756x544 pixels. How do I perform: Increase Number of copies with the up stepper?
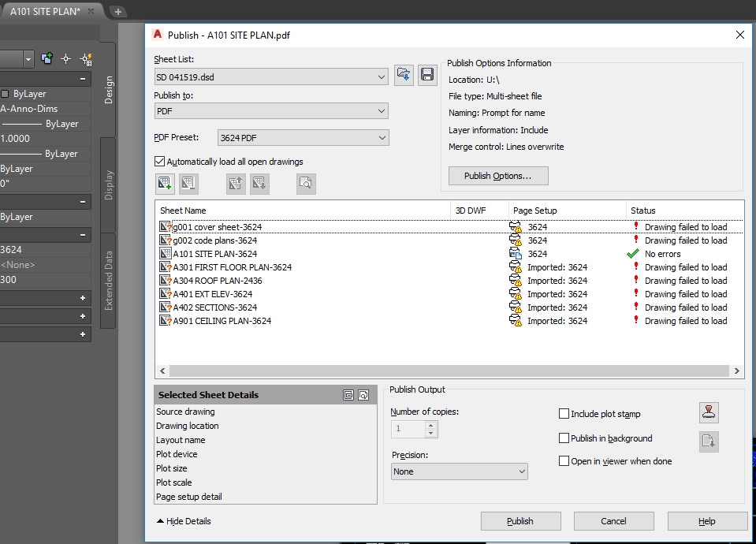[430, 425]
